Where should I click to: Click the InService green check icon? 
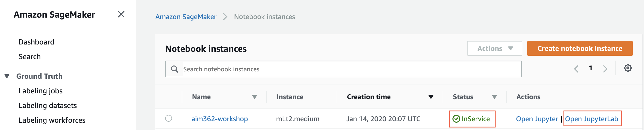(x=456, y=119)
